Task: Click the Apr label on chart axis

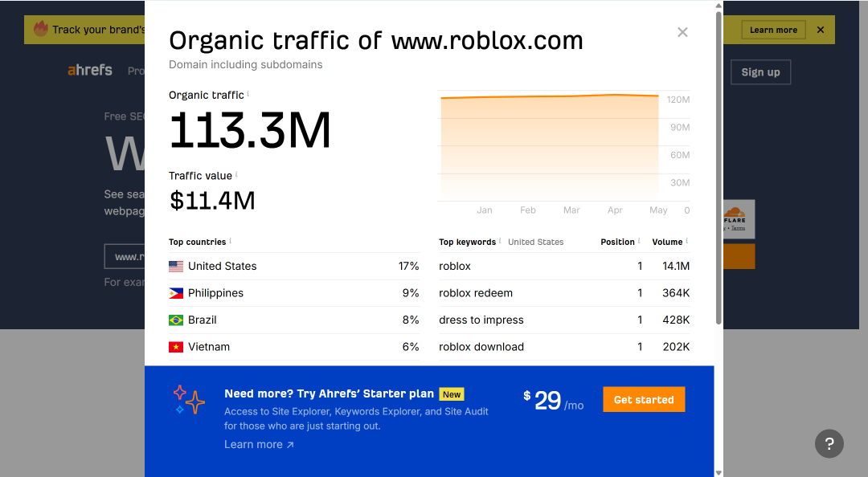Action: 615,210
